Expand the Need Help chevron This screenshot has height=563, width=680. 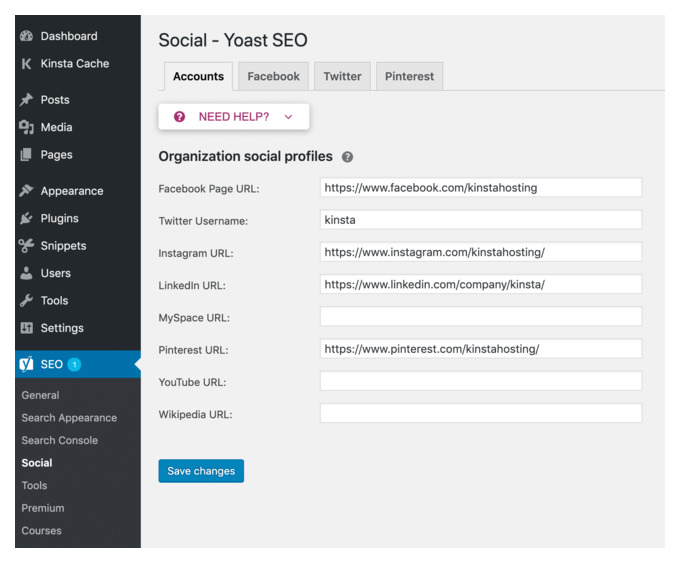(x=288, y=117)
